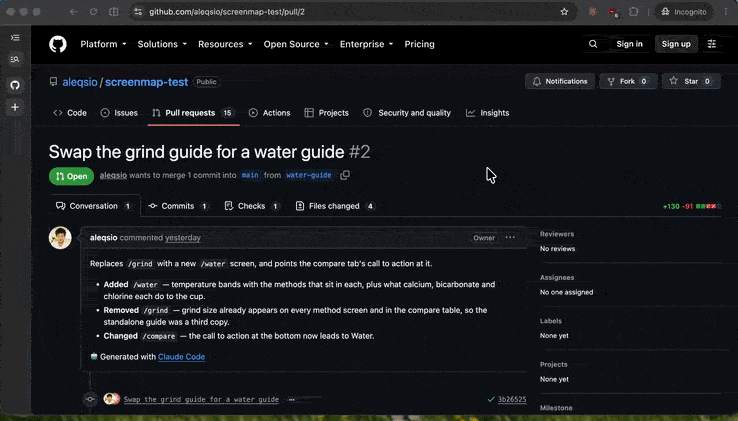
Task: Click the Sign in link
Action: 629,44
